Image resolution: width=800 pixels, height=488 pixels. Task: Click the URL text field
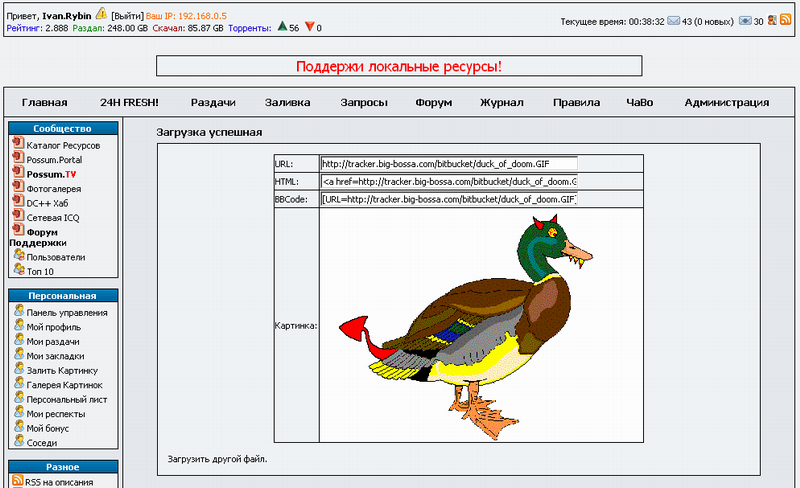point(449,164)
